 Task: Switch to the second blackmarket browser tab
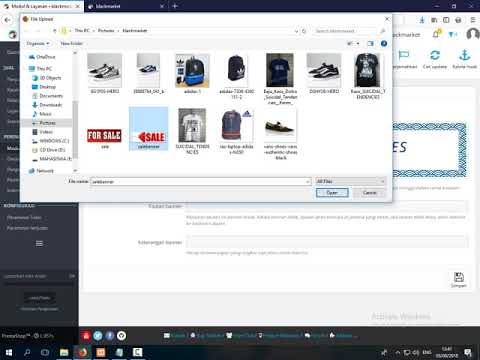(x=124, y=6)
